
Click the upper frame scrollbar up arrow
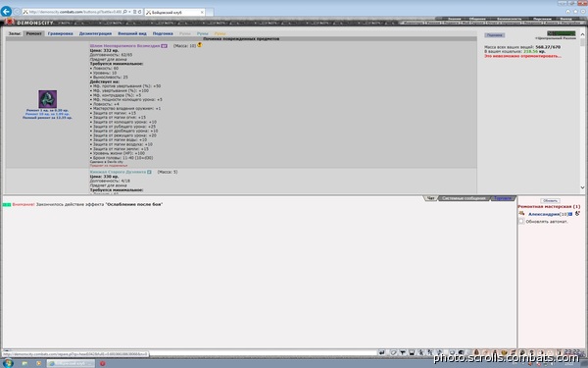pyautogui.click(x=582, y=34)
